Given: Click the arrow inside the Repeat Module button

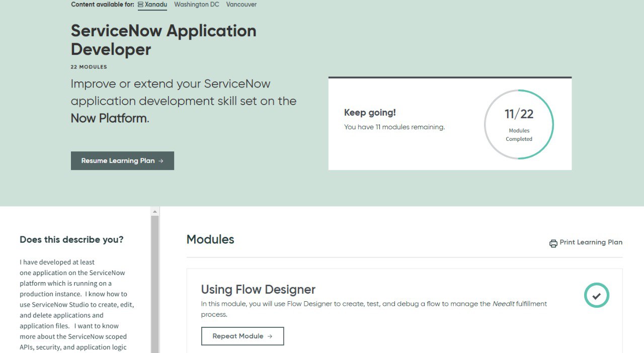Looking at the screenshot, I should pos(270,336).
